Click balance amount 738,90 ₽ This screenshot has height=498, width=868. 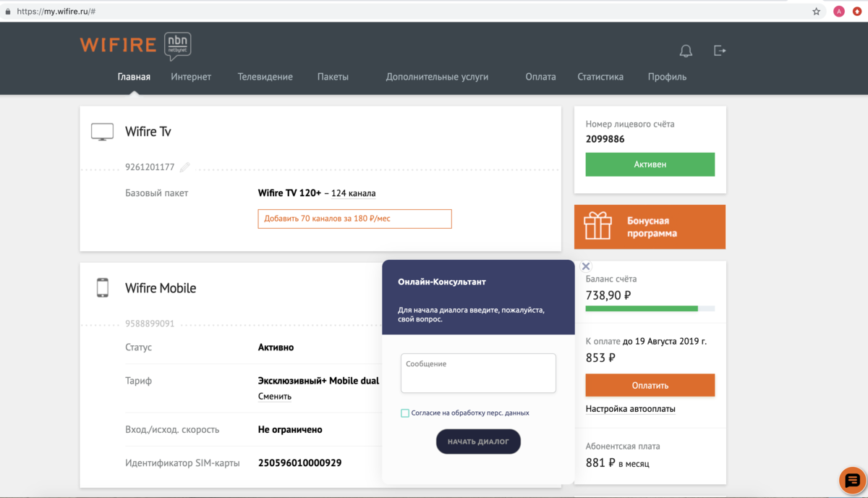608,295
